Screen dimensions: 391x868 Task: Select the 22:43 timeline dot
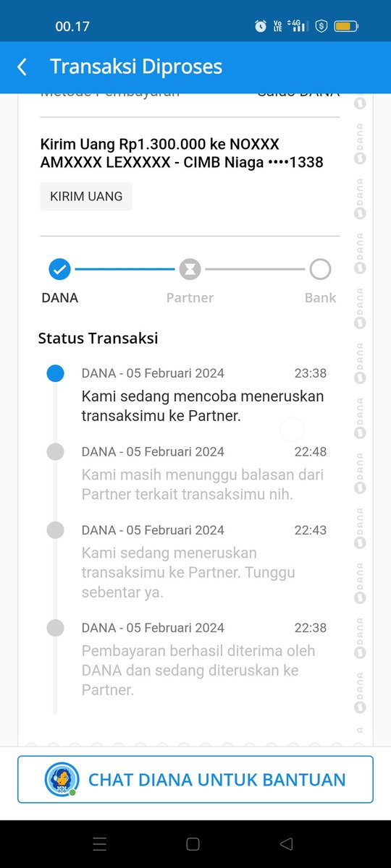tap(55, 529)
